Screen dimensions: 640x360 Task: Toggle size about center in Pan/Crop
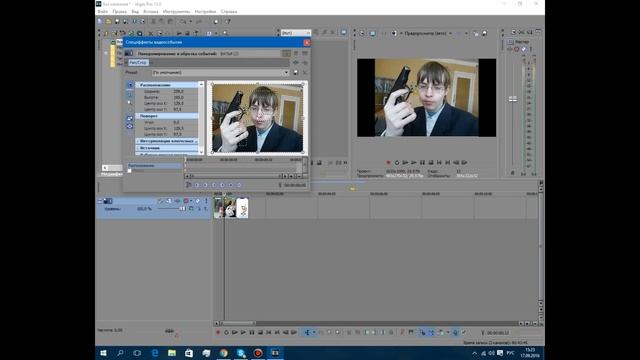(130, 126)
